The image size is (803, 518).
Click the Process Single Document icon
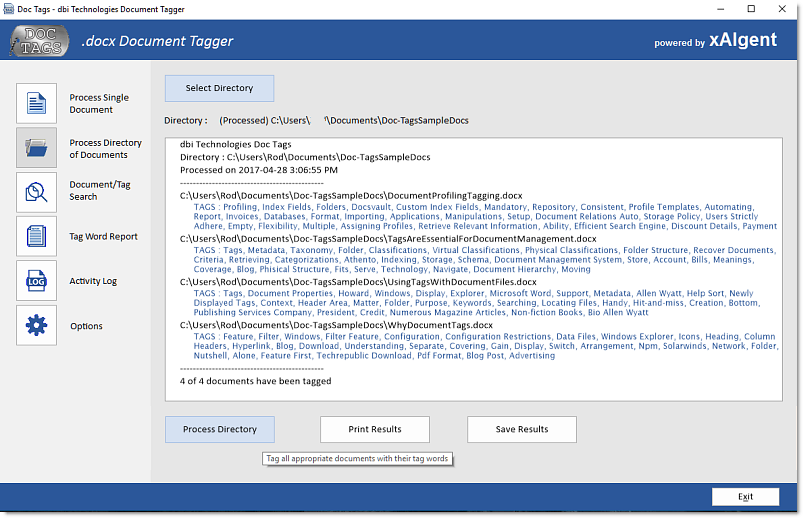(x=36, y=103)
